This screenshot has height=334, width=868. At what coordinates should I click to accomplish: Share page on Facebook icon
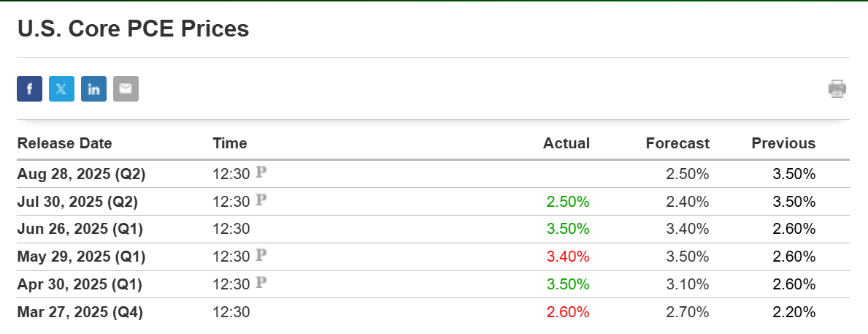point(29,88)
